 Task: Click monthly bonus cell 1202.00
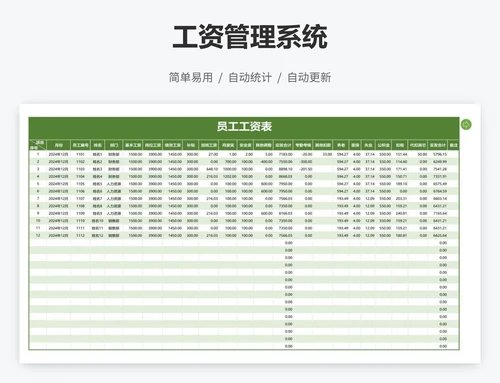click(x=229, y=176)
